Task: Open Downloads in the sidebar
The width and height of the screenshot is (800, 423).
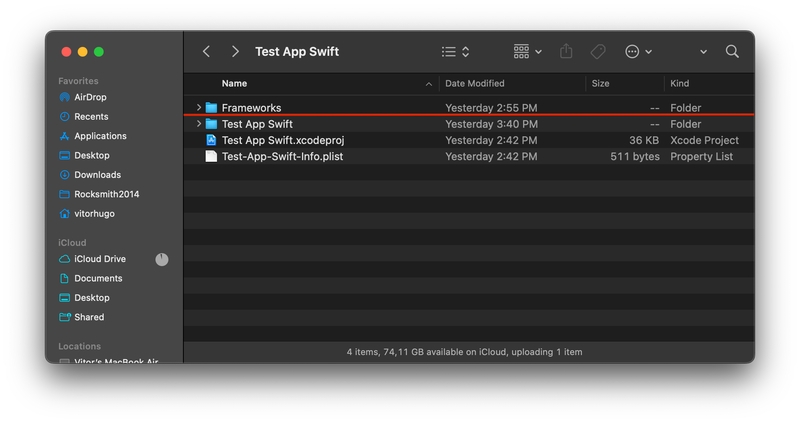Action: (97, 175)
